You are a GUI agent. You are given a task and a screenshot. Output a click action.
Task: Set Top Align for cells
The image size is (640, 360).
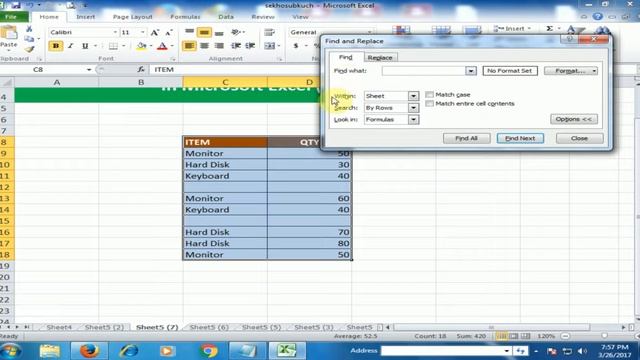click(x=189, y=32)
